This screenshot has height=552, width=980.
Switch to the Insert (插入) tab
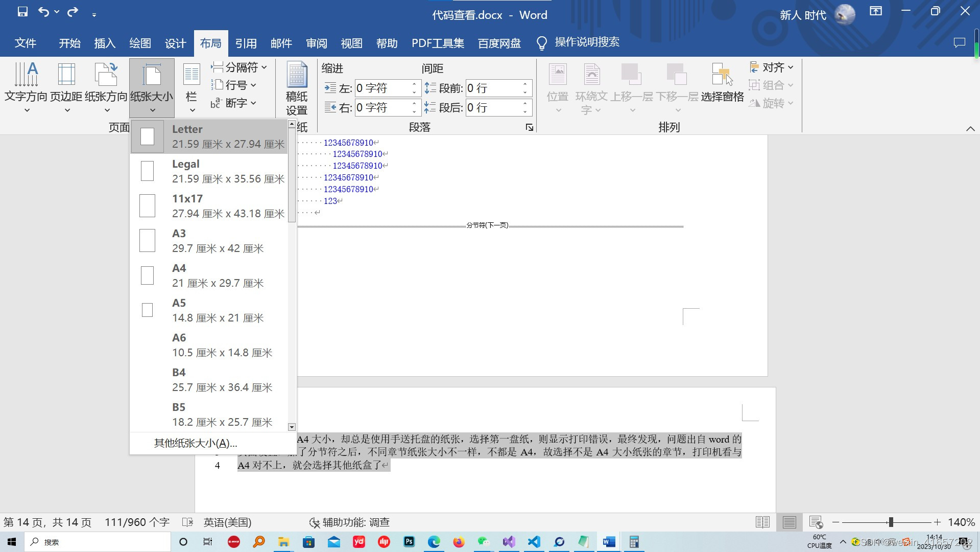[x=105, y=43]
